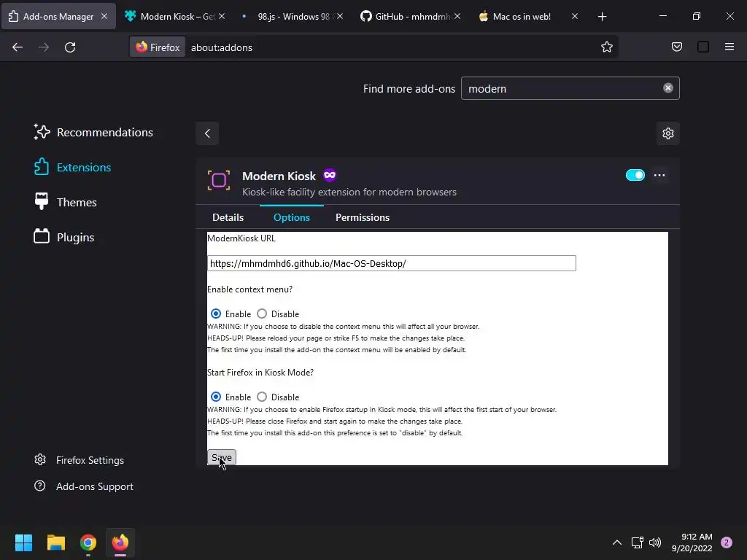Image resolution: width=747 pixels, height=560 pixels.
Task: Close the Modern Kiosk browser tab
Action: tap(222, 16)
